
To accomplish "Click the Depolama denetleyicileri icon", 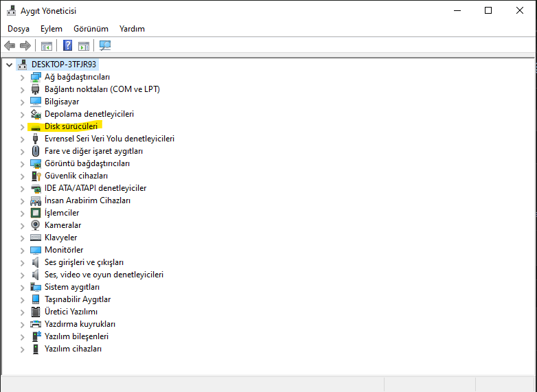I will [x=36, y=114].
